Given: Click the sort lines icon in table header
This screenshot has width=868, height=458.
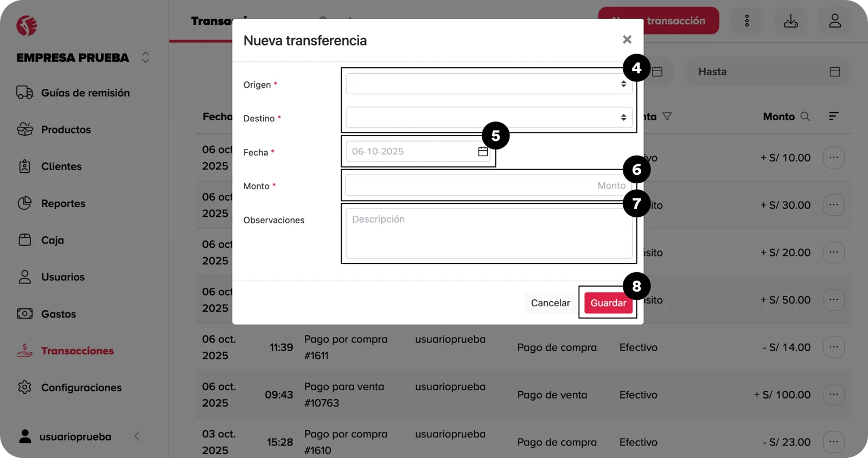Looking at the screenshot, I should 833,116.
